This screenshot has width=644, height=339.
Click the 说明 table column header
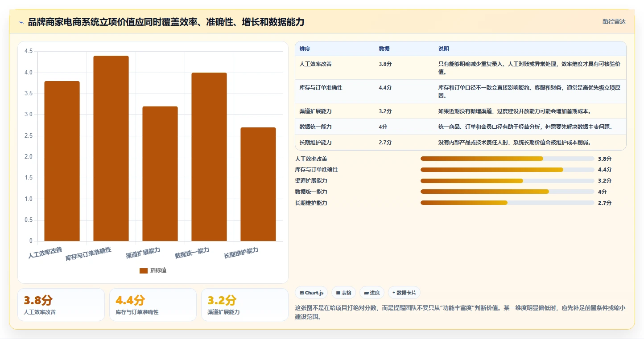tap(444, 49)
